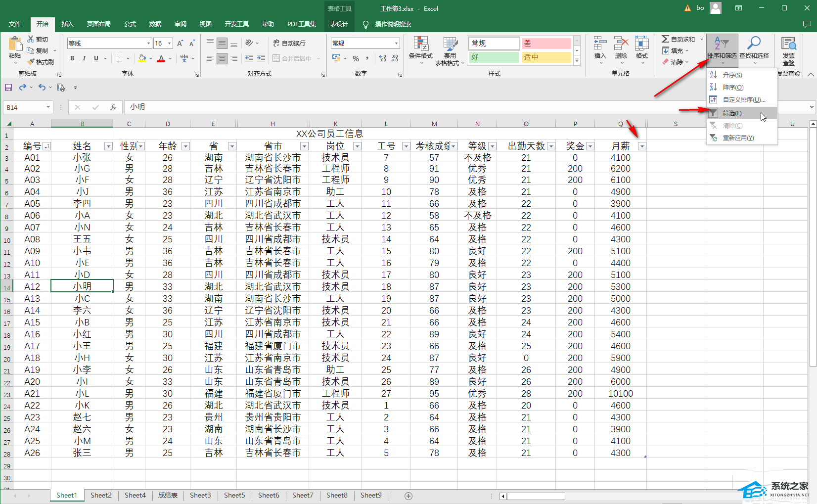Click the AutoSum (自动求和) button
Screen dimensions: 817x504
pyautogui.click(x=679, y=39)
